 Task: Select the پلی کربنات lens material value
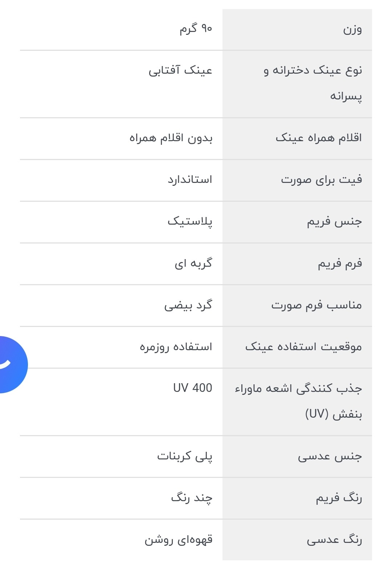point(185,456)
